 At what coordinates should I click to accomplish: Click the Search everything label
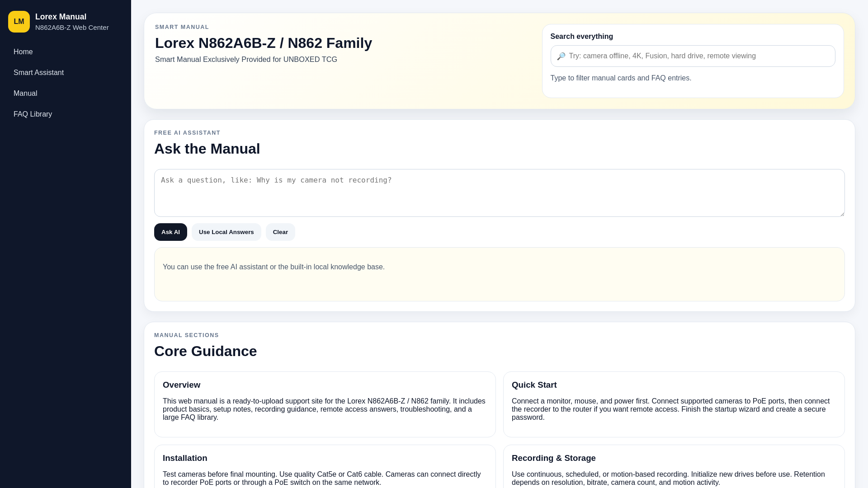[581, 37]
